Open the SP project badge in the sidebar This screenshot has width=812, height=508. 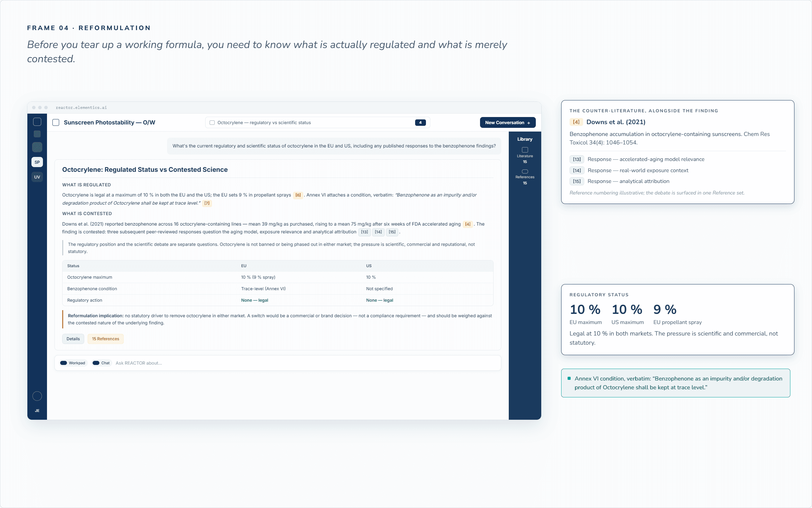37,162
